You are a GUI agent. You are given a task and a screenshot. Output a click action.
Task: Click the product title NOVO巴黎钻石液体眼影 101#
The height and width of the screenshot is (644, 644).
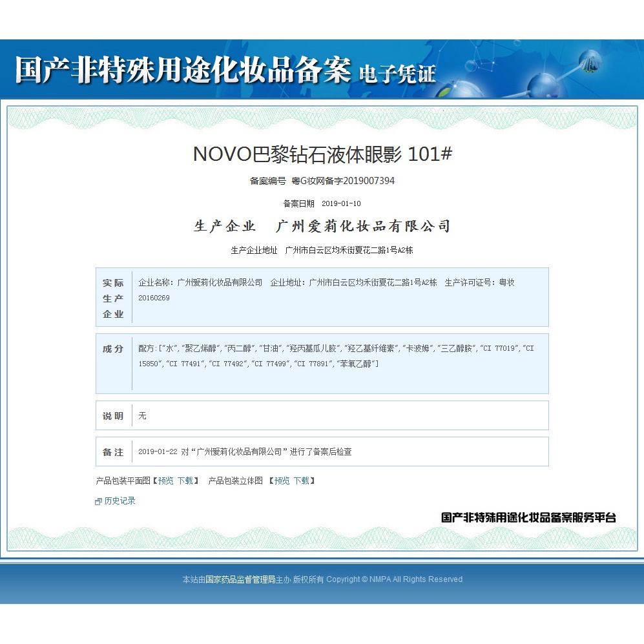point(322,154)
